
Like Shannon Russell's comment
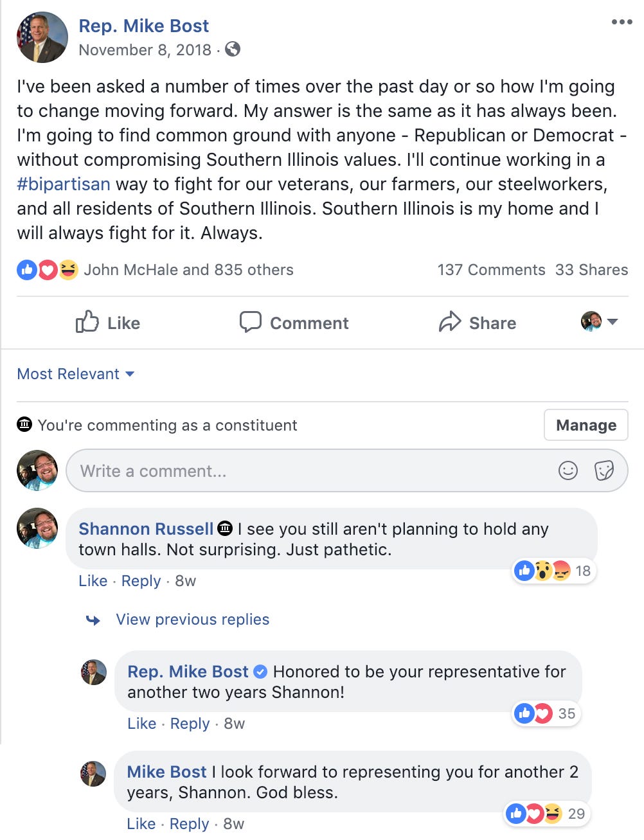coord(93,581)
